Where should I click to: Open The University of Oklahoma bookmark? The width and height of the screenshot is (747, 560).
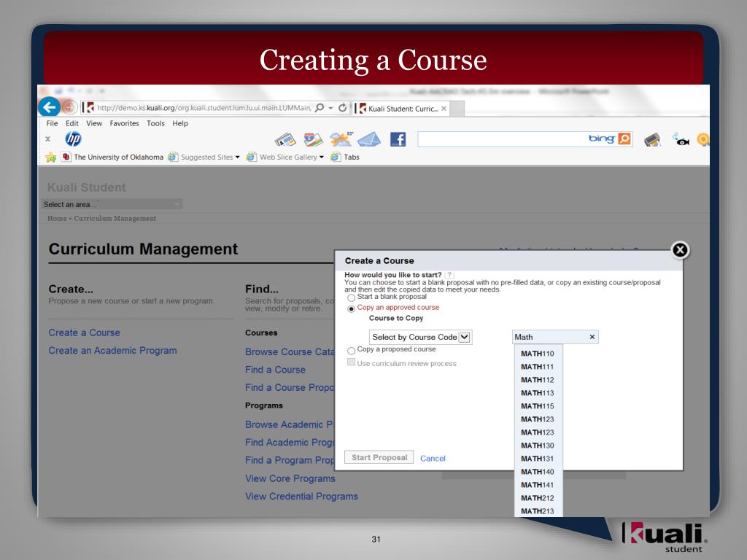coord(113,157)
